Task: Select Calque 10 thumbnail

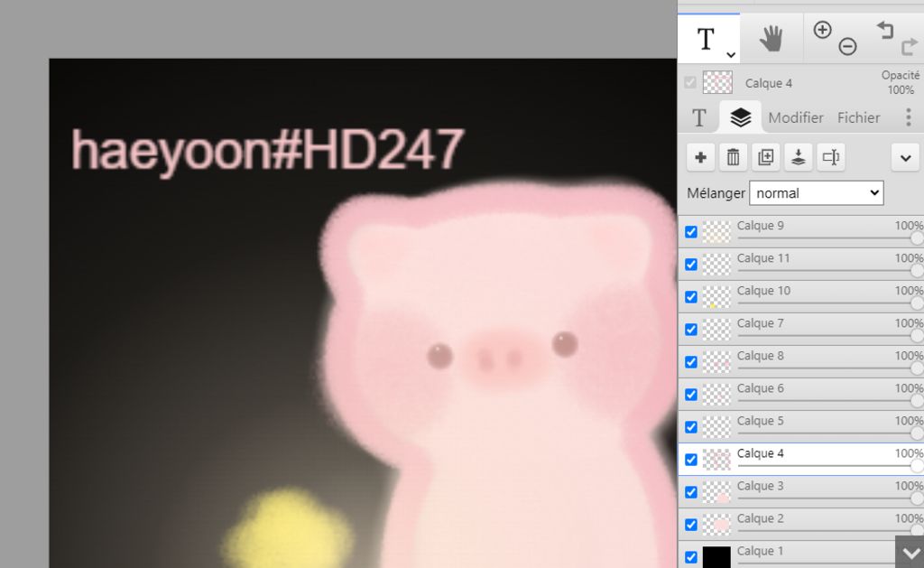Action: pyautogui.click(x=716, y=297)
